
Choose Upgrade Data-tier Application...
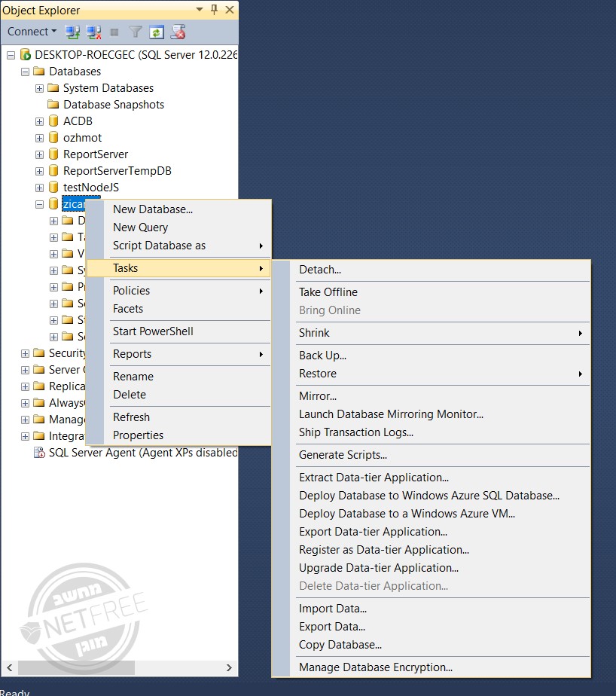tap(432, 568)
